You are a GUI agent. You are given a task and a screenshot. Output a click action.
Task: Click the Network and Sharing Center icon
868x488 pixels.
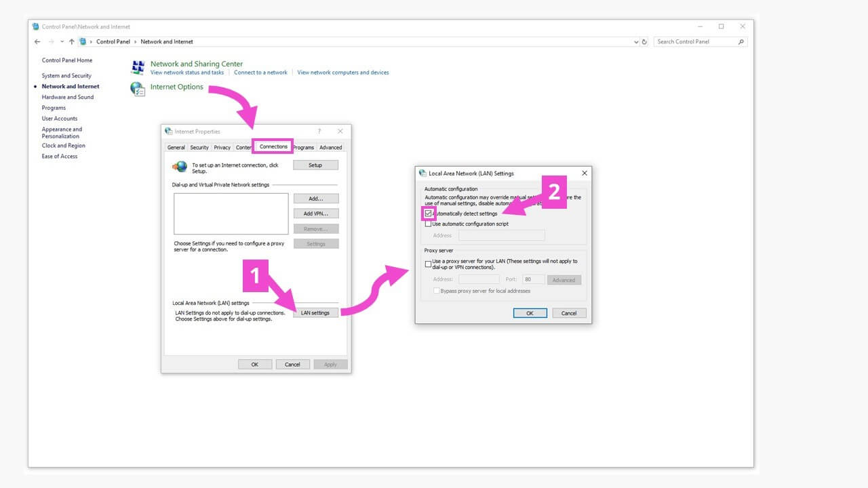pos(138,68)
